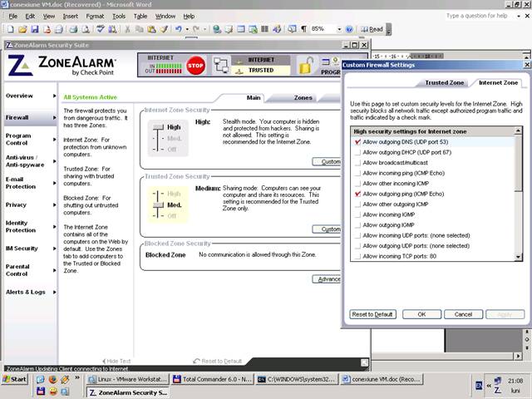Click the Print Preview magnifier icon in Word
The height and width of the screenshot is (399, 532).
tap(86, 30)
